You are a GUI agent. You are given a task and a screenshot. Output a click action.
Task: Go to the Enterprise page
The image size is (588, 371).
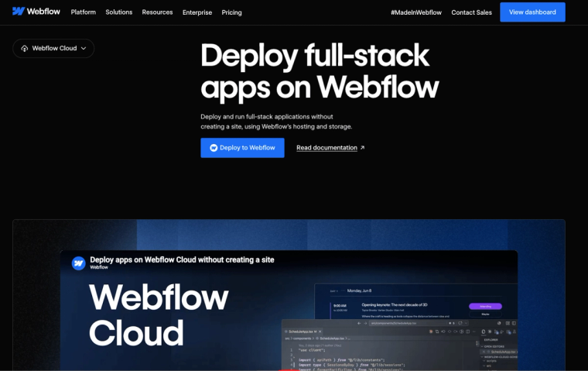(197, 12)
